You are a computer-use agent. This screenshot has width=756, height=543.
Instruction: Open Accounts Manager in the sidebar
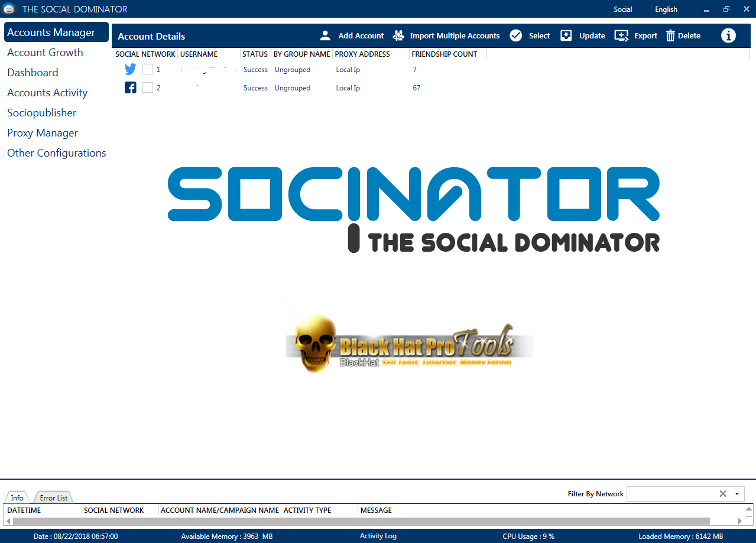pyautogui.click(x=56, y=32)
